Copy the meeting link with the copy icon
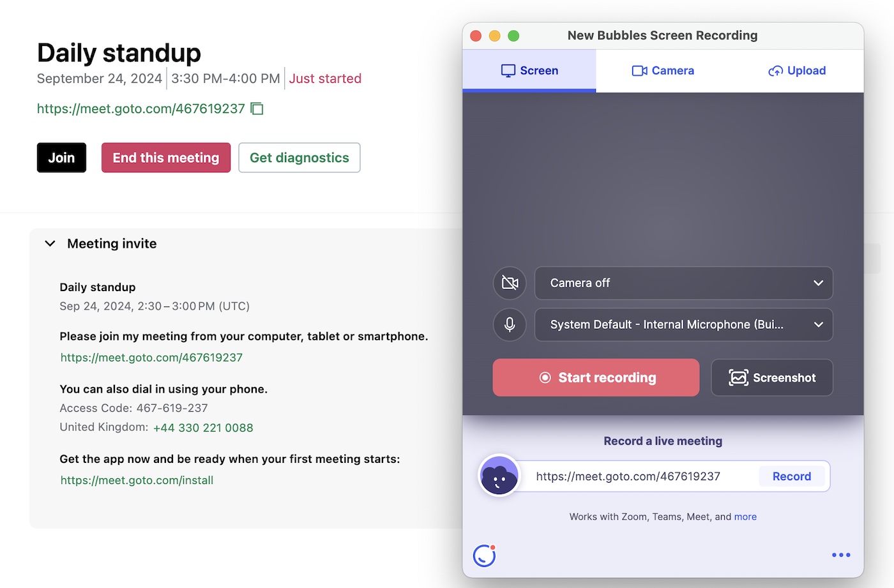The width and height of the screenshot is (894, 588). point(257,109)
